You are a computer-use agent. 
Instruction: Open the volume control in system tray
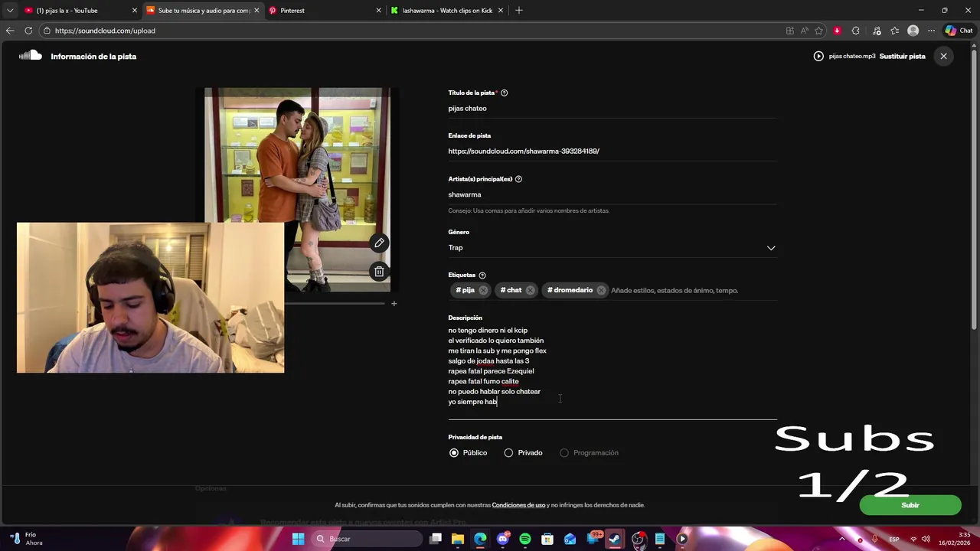(x=926, y=539)
